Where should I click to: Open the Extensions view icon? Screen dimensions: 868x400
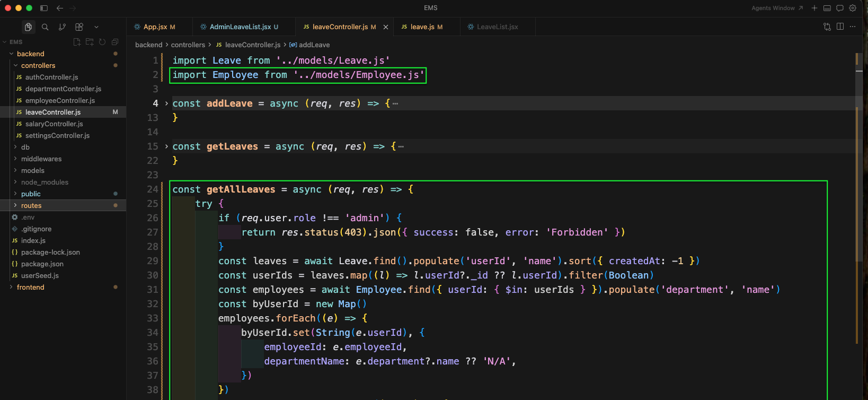click(x=79, y=27)
